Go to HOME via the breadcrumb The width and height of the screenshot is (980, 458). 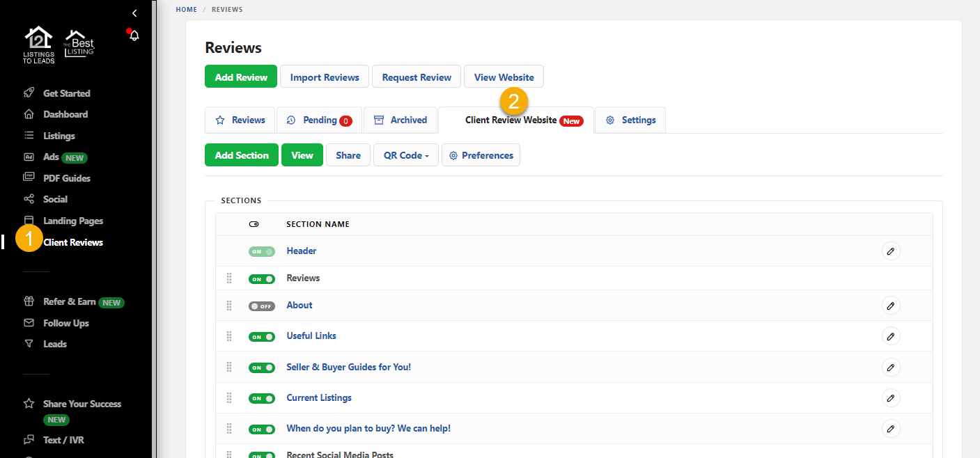[186, 9]
